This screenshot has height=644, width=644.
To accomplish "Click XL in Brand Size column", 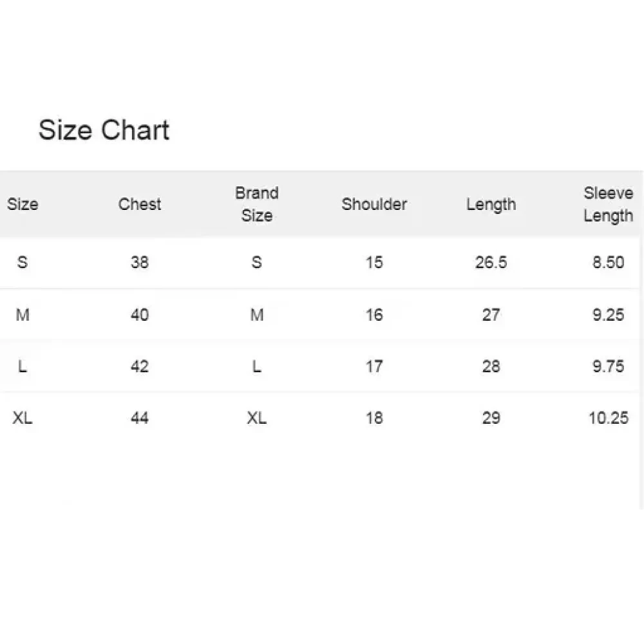I will pos(256,418).
